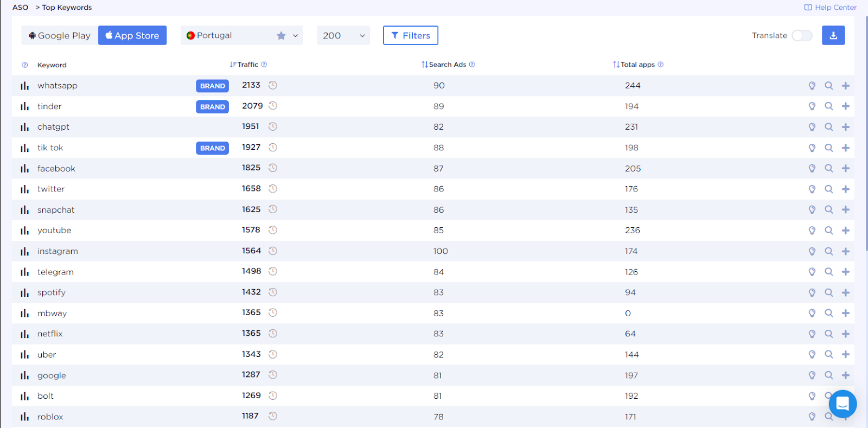The width and height of the screenshot is (868, 428).
Task: Open chart icon for roblox keyword
Action: [24, 417]
